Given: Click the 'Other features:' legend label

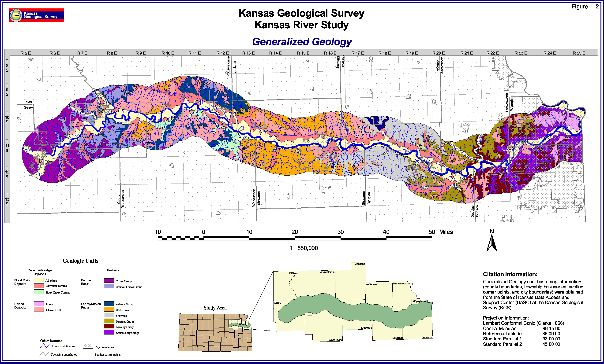Looking at the screenshot, I should [x=51, y=341].
